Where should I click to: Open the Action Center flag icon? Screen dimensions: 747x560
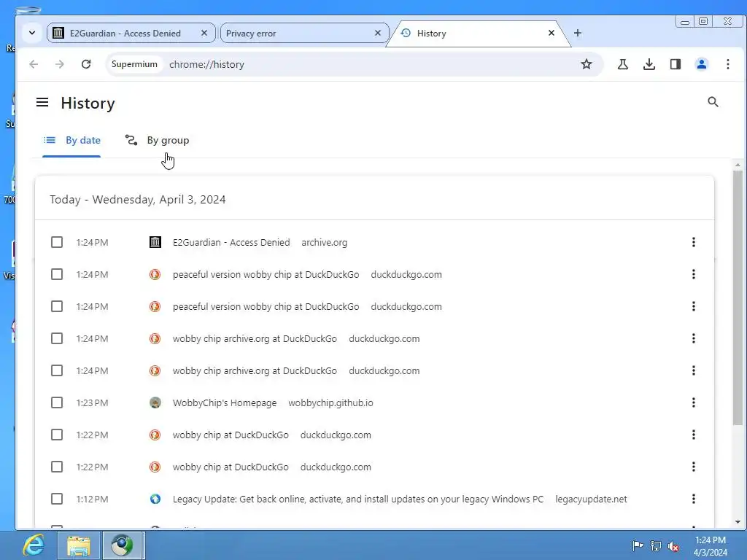pos(638,545)
